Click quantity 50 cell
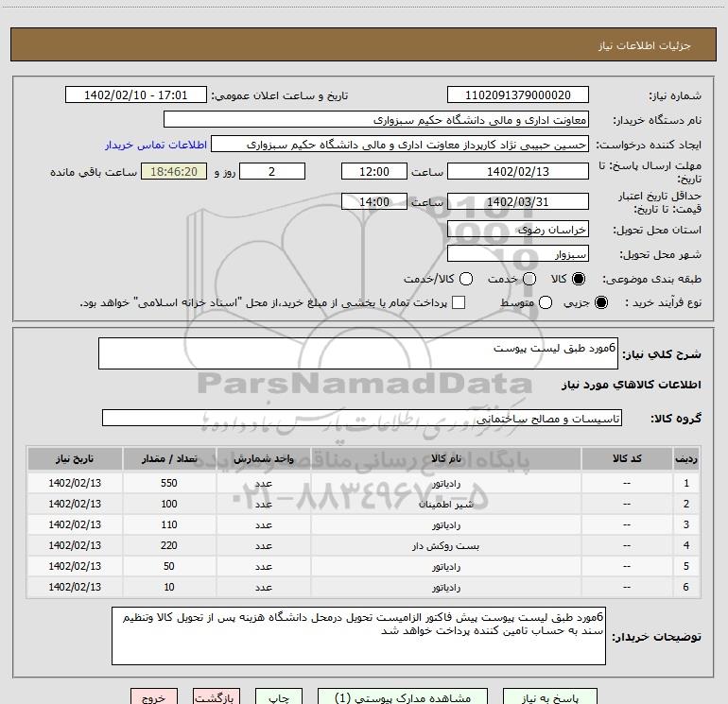The height and width of the screenshot is (704, 728). (x=169, y=566)
